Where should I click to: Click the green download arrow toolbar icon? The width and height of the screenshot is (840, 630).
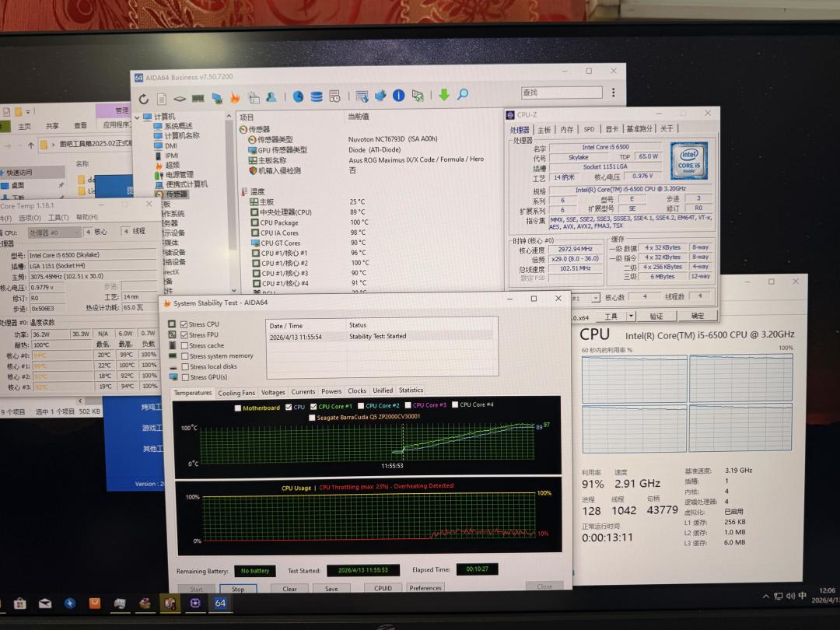pos(443,95)
